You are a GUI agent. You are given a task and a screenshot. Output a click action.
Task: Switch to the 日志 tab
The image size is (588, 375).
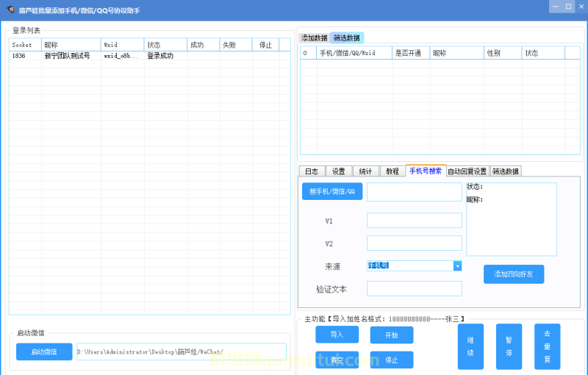[x=312, y=171]
